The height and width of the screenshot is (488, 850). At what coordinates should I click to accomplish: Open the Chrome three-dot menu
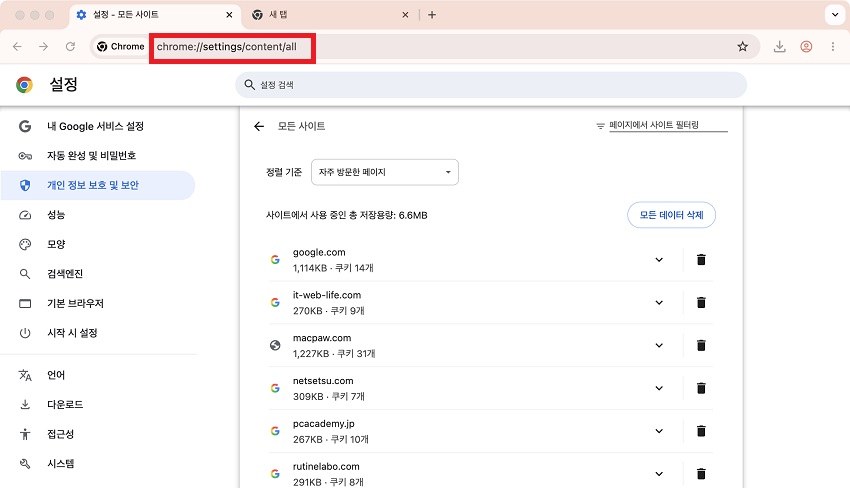833,47
